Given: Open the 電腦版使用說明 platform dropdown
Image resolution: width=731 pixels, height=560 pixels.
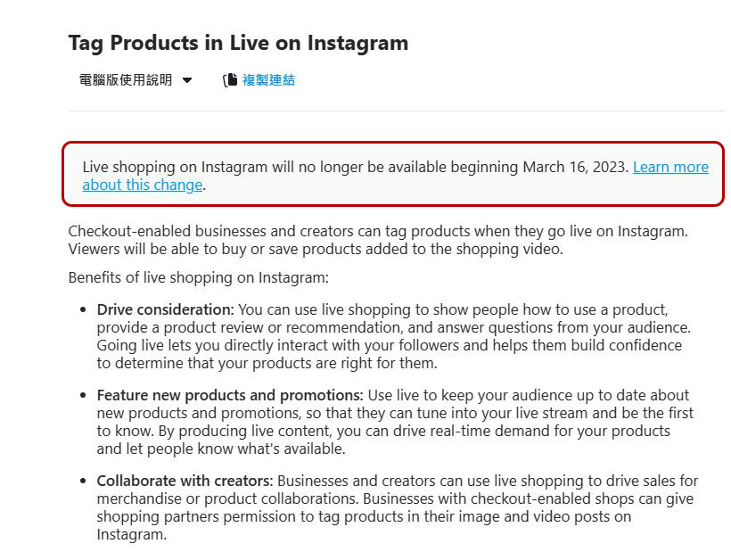Looking at the screenshot, I should click(136, 80).
